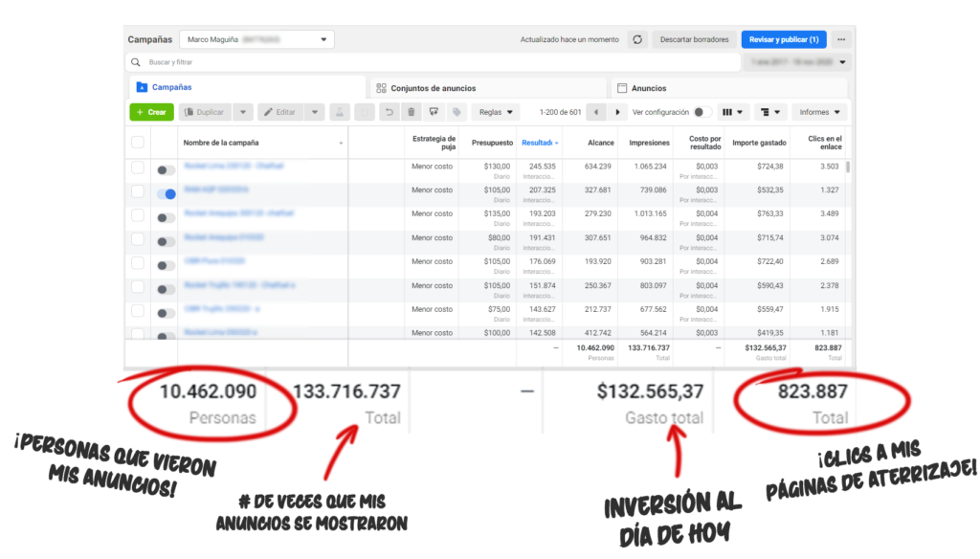This screenshot has width=980, height=559.
Task: Click the green Crear button
Action: click(x=151, y=112)
